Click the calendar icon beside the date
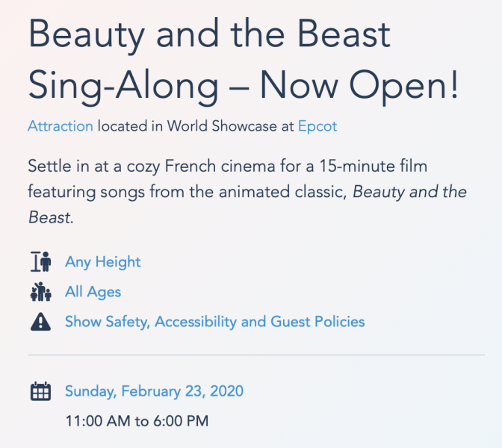This screenshot has width=502, height=448. click(x=40, y=391)
